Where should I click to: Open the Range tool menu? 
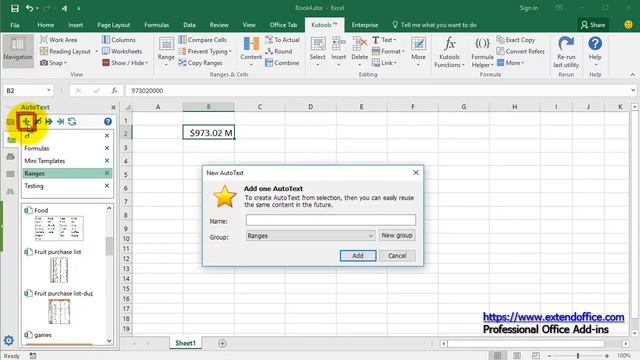166,51
